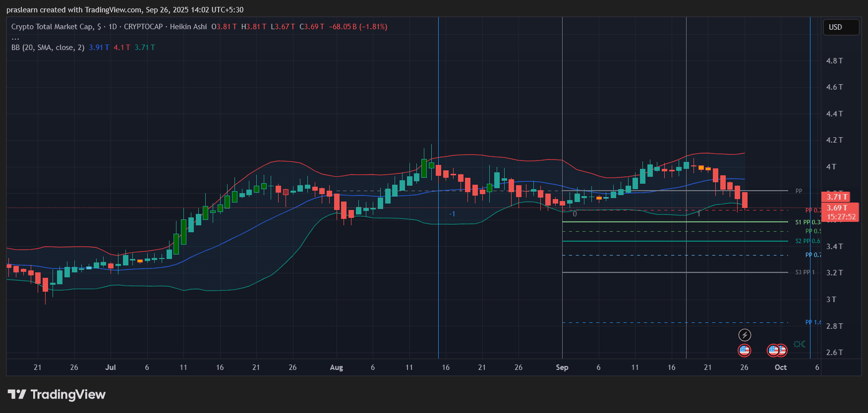Viewport: 868px width, 413px height.
Task: Select the S1 PP pivot level label
Action: click(x=802, y=222)
